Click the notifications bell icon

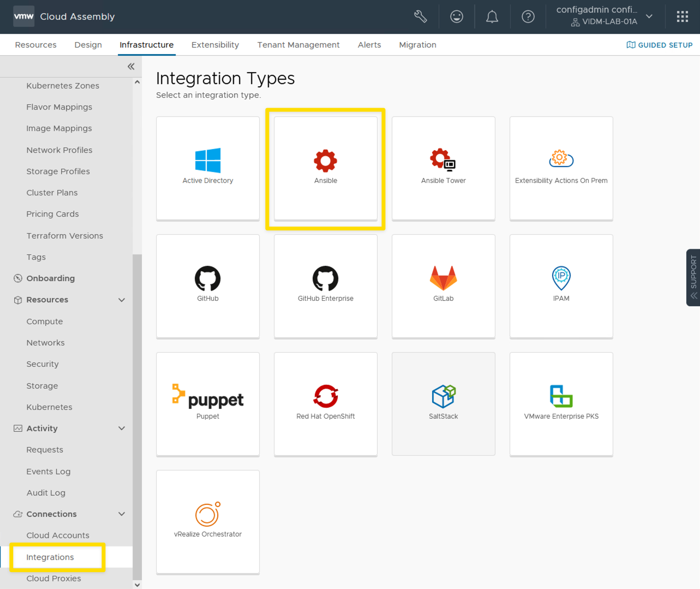[x=492, y=17]
